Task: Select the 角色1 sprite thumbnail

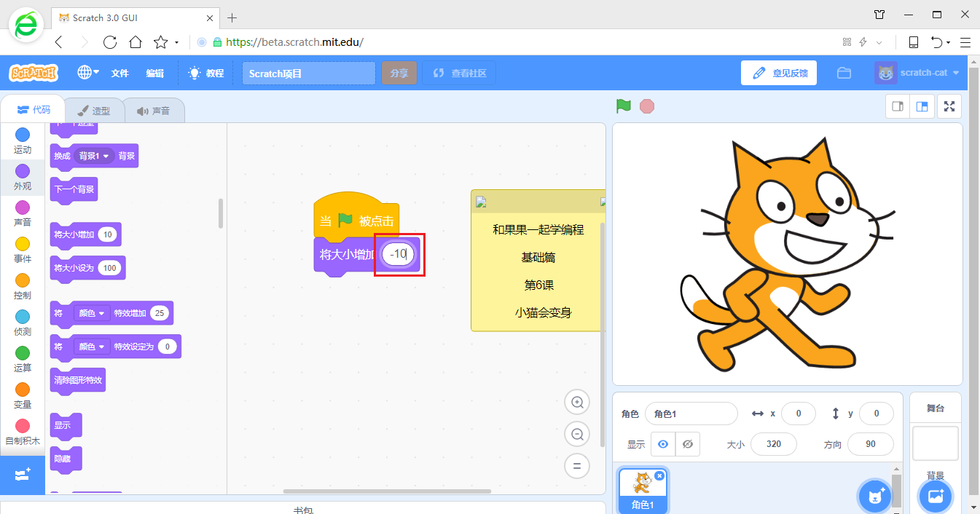Action: click(x=643, y=491)
